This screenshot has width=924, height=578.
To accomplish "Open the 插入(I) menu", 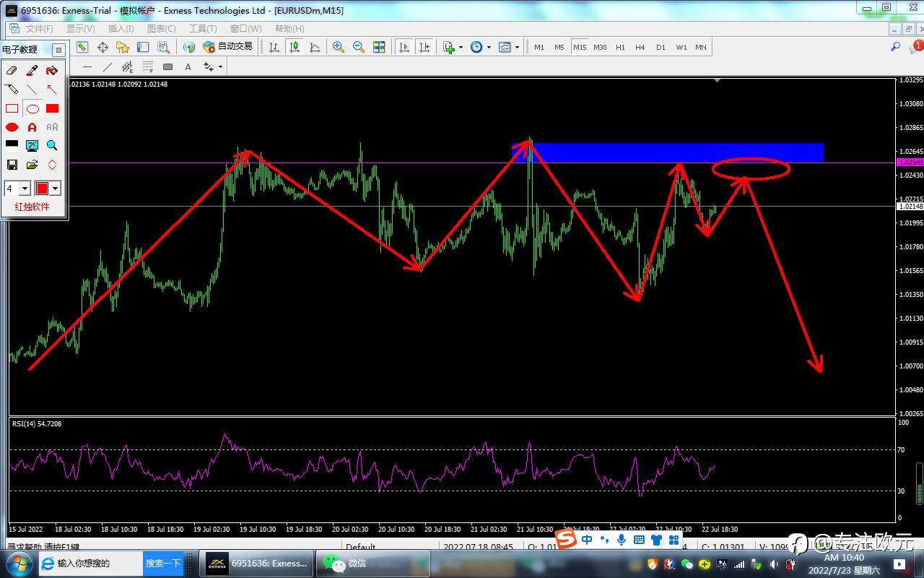I will [121, 29].
